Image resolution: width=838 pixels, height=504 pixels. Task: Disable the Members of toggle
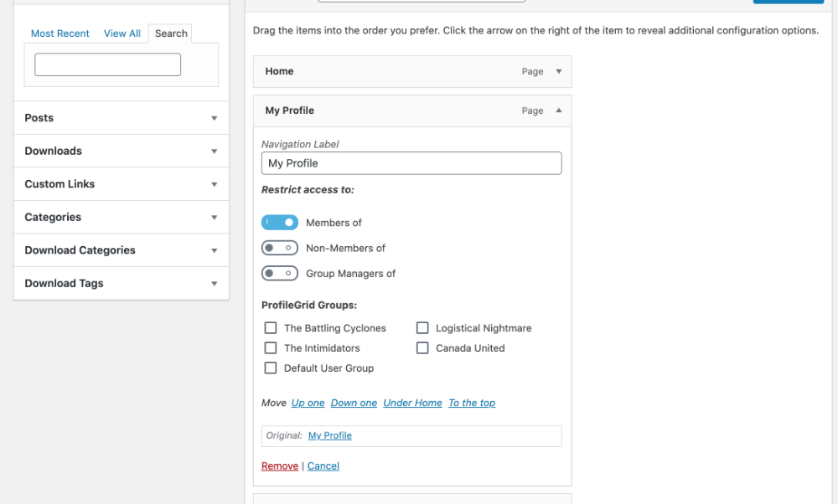(x=280, y=223)
